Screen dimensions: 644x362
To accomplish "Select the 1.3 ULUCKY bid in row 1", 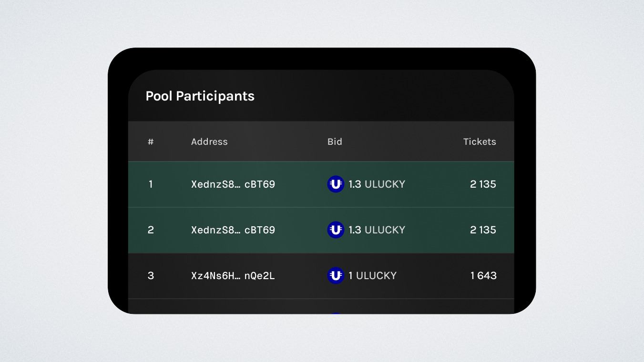I will [x=377, y=184].
